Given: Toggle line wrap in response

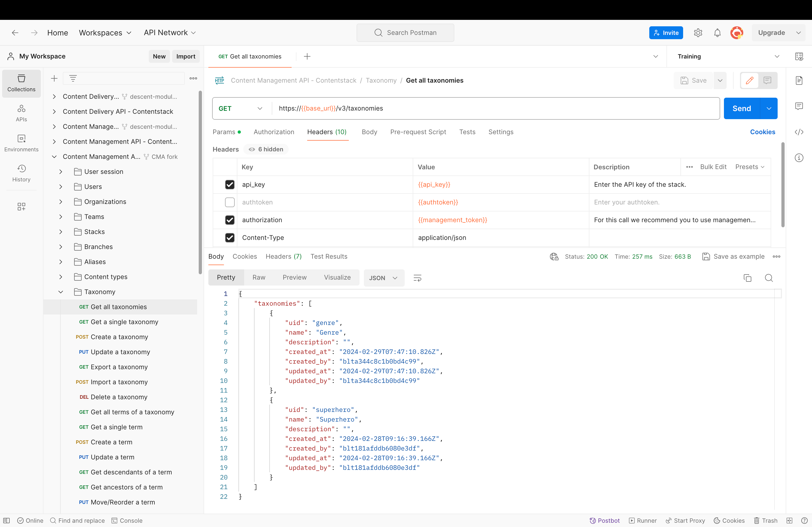Looking at the screenshot, I should coord(418,278).
